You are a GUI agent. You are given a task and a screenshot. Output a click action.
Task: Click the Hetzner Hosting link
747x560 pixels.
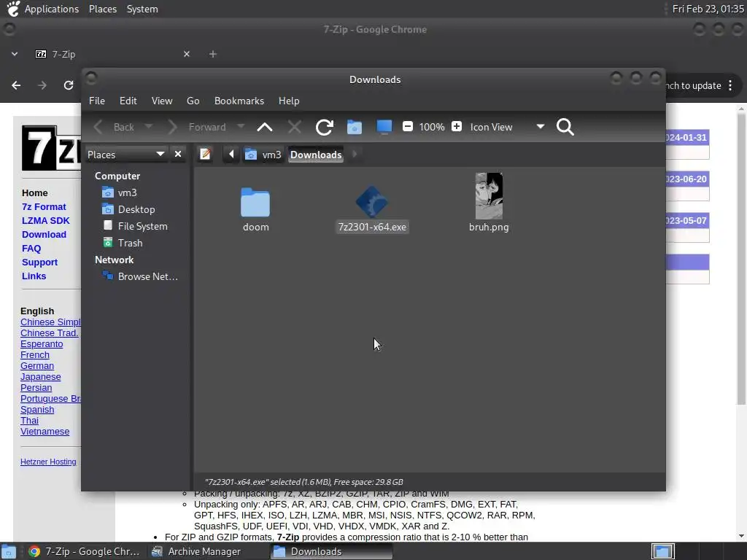coord(48,462)
